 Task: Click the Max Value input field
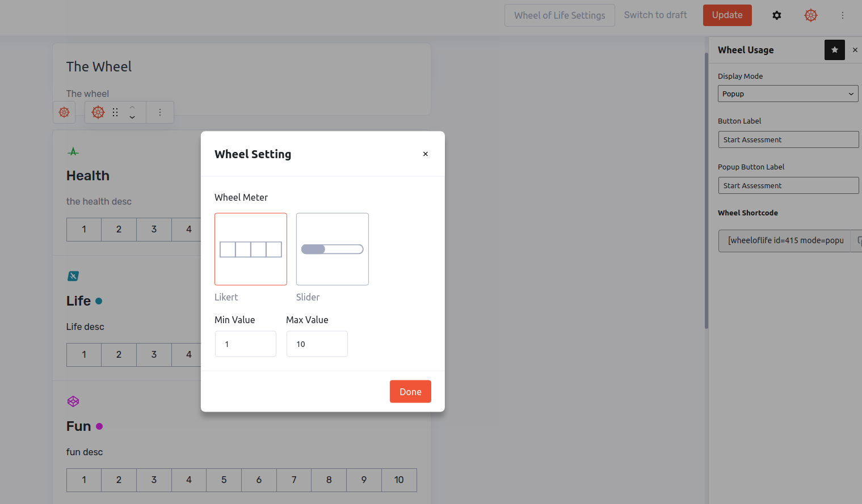(317, 344)
